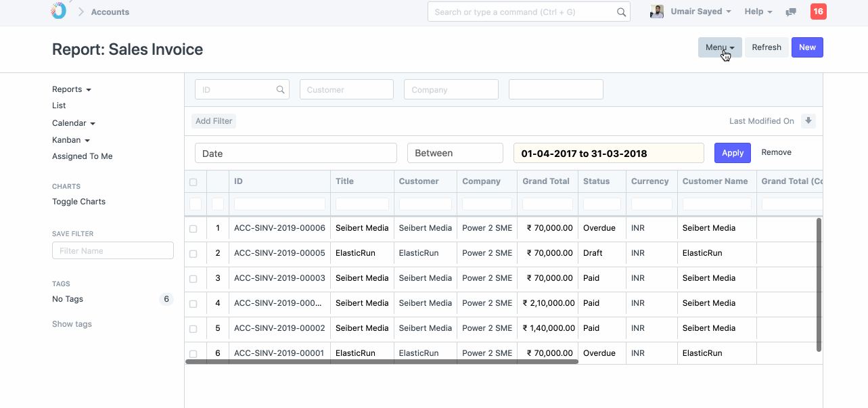Viewport: 868px width, 408px height.
Task: Click the Add Filter button
Action: (214, 121)
